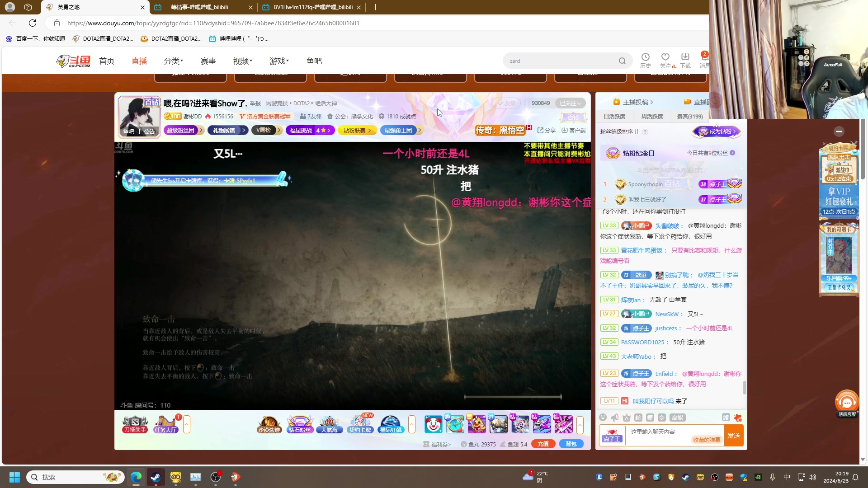Click the 契约卡牌 card event icon
This screenshot has height=488, width=868.
[360, 424]
